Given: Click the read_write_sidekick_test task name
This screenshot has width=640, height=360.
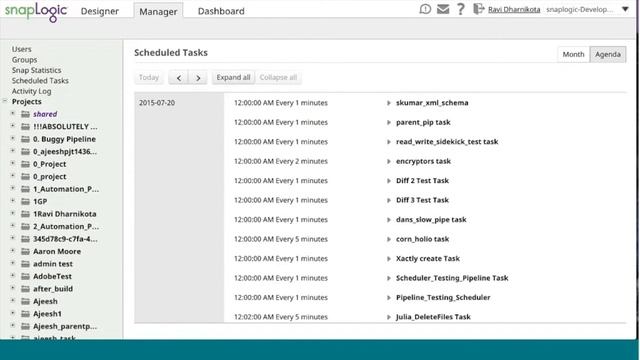Looking at the screenshot, I should point(447,142).
